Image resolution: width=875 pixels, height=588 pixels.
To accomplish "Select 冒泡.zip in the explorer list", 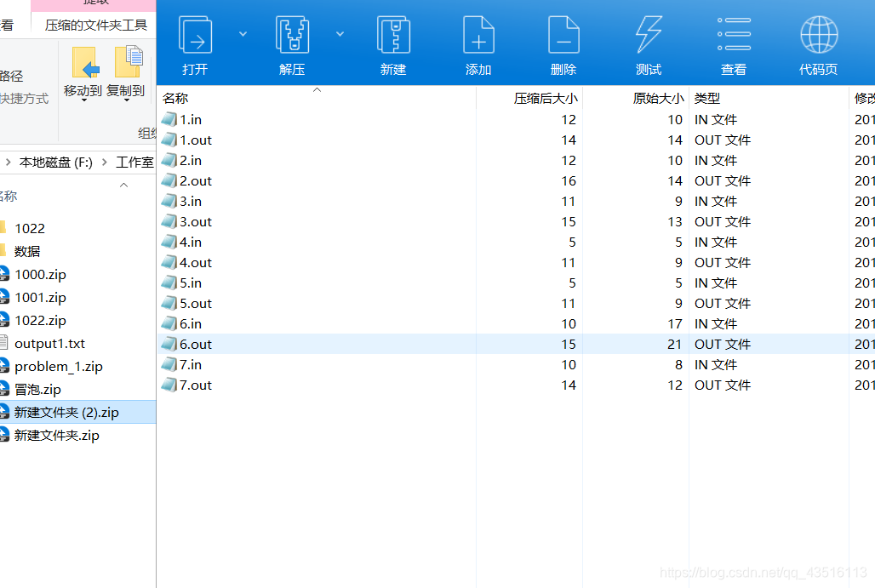I will pyautogui.click(x=37, y=390).
